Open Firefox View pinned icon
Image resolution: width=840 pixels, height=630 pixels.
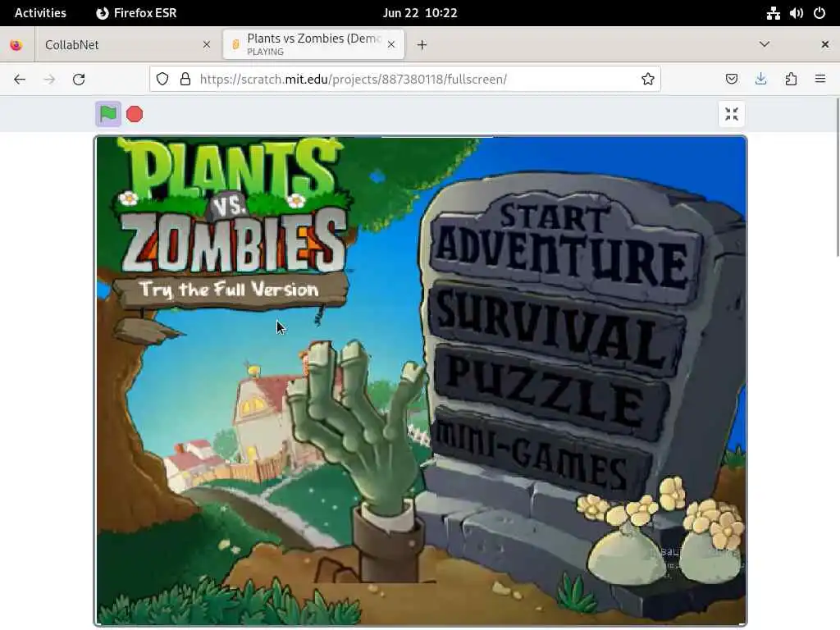click(16, 45)
